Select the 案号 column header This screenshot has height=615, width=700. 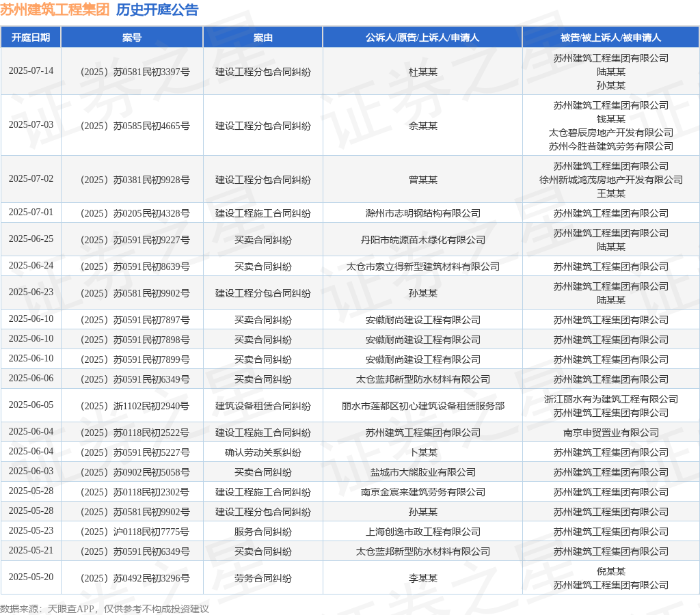tap(132, 38)
